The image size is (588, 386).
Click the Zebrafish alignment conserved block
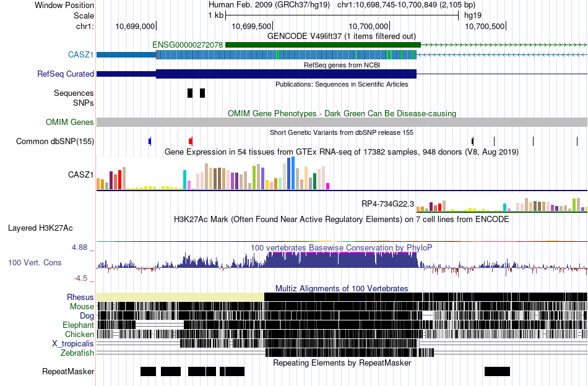click(350, 353)
